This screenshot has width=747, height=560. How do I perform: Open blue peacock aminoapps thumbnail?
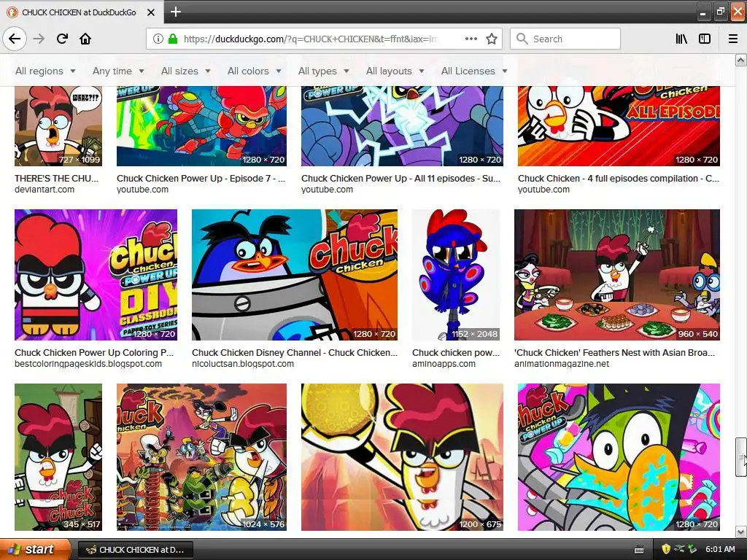click(456, 275)
